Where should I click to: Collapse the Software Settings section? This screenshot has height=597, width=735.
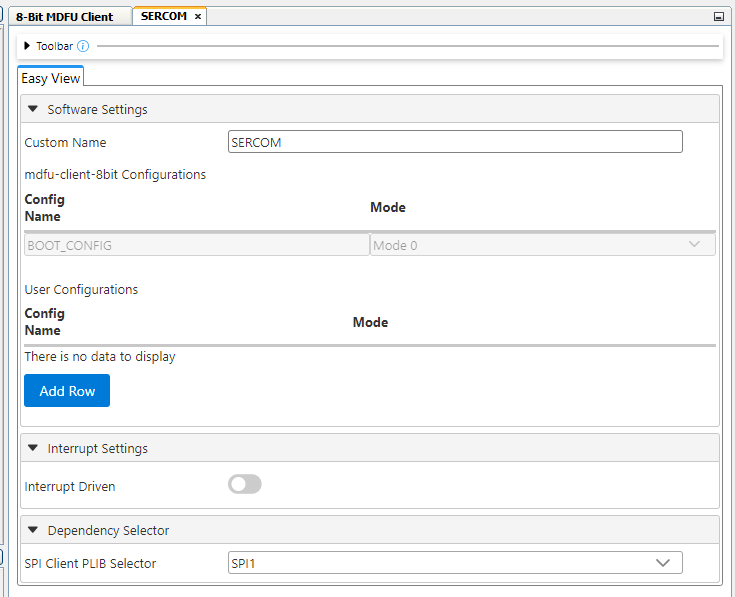click(x=33, y=109)
